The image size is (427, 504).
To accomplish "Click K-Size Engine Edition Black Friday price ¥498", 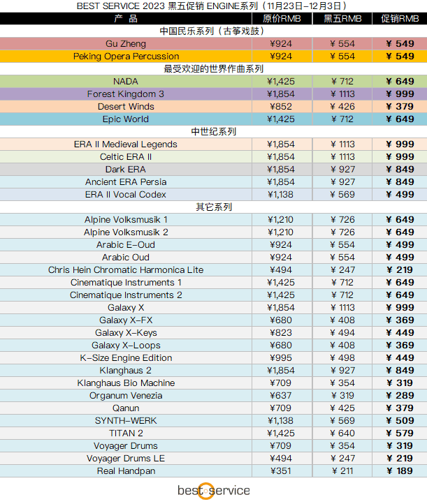I will coord(342,357).
